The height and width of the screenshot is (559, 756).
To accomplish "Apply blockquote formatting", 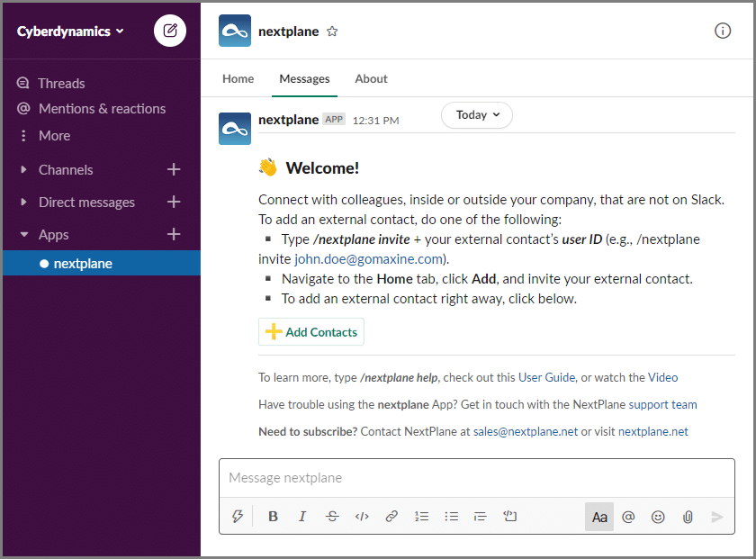I will click(481, 517).
